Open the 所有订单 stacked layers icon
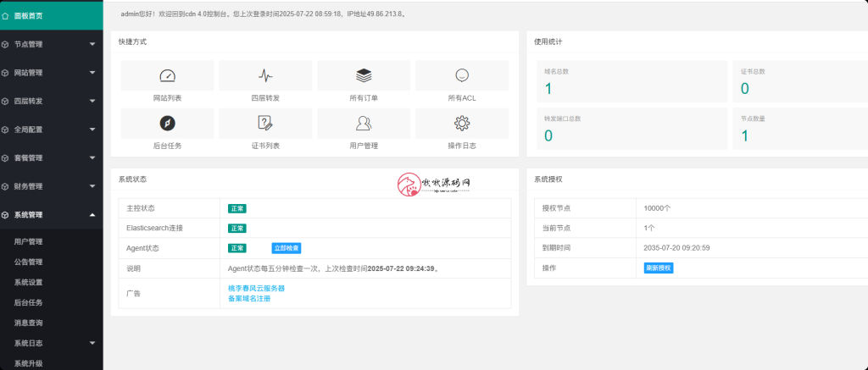This screenshot has height=370, width=868. click(364, 75)
